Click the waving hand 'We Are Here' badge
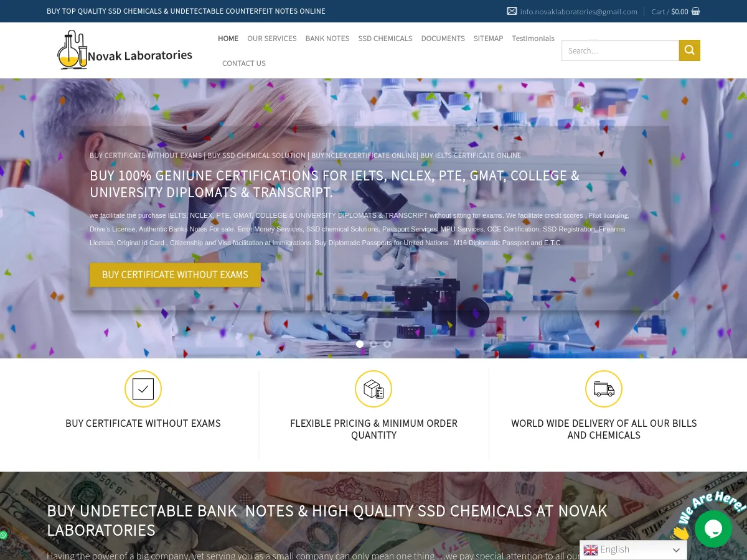This screenshot has width=747, height=560. 679,532
